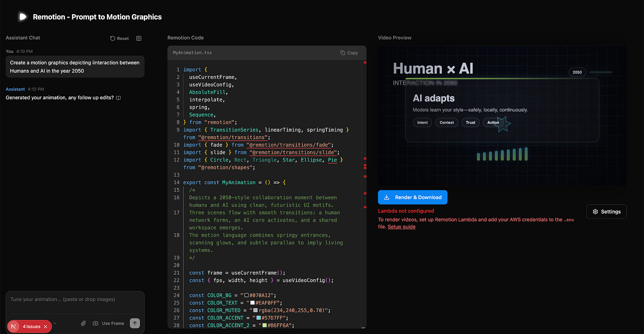Click the 'Human × AI' title in preview
644x334 pixels.
pos(433,68)
